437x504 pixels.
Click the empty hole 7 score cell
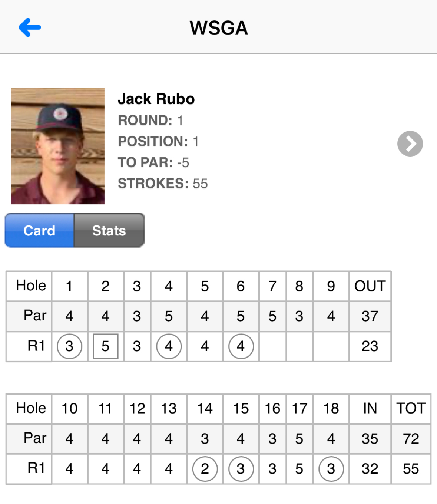272,346
